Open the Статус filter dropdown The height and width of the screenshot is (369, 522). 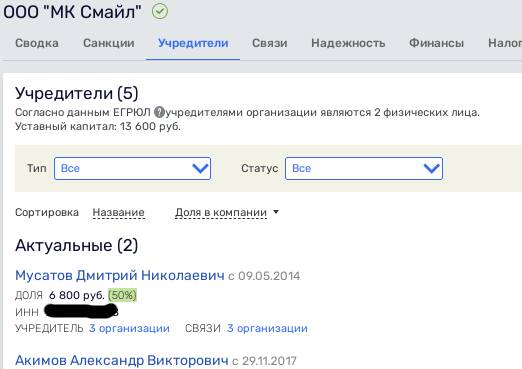[x=364, y=168]
